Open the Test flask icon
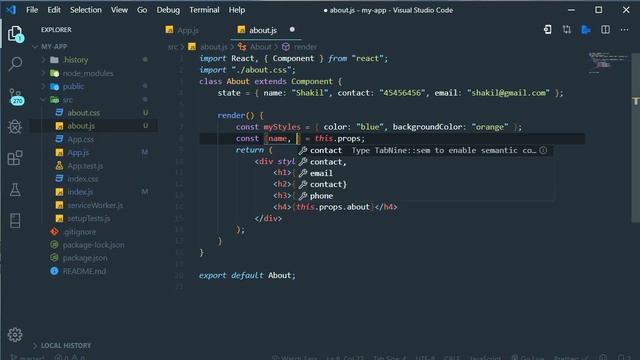The image size is (640, 360). 15,189
